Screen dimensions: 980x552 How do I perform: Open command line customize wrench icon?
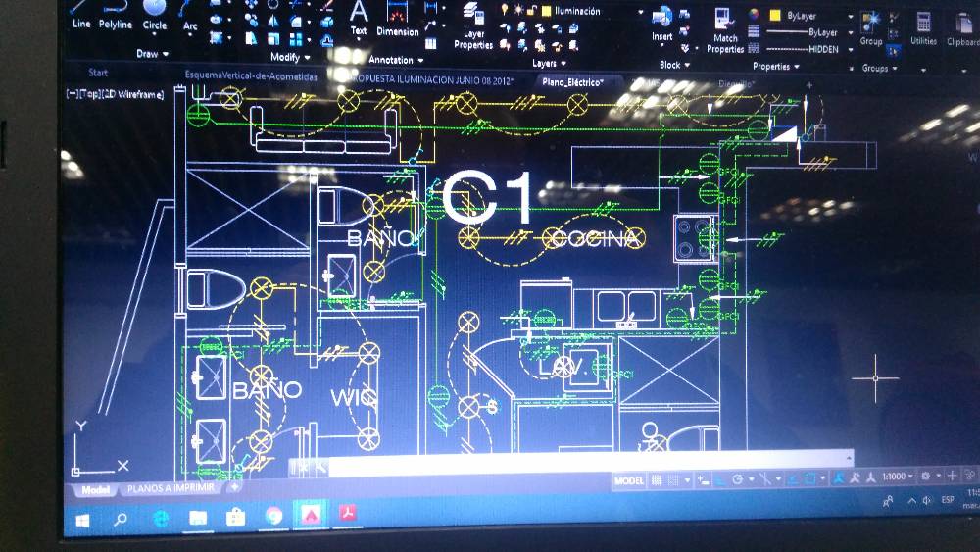pos(320,467)
